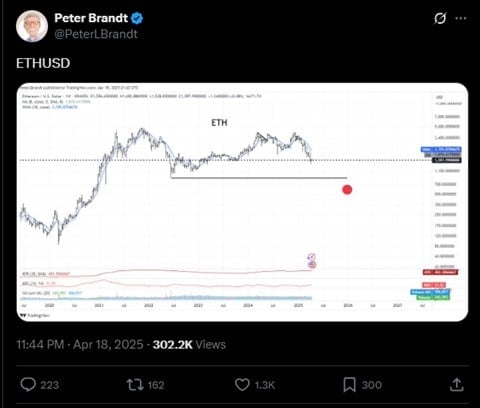Image resolution: width=480 pixels, height=408 pixels.
Task: Click the 162 reposts count
Action: point(156,385)
